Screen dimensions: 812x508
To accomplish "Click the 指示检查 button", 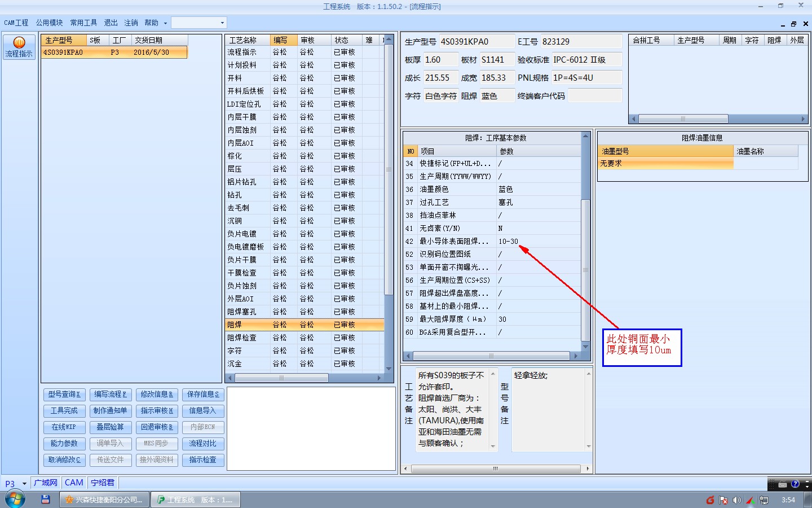I will (203, 459).
